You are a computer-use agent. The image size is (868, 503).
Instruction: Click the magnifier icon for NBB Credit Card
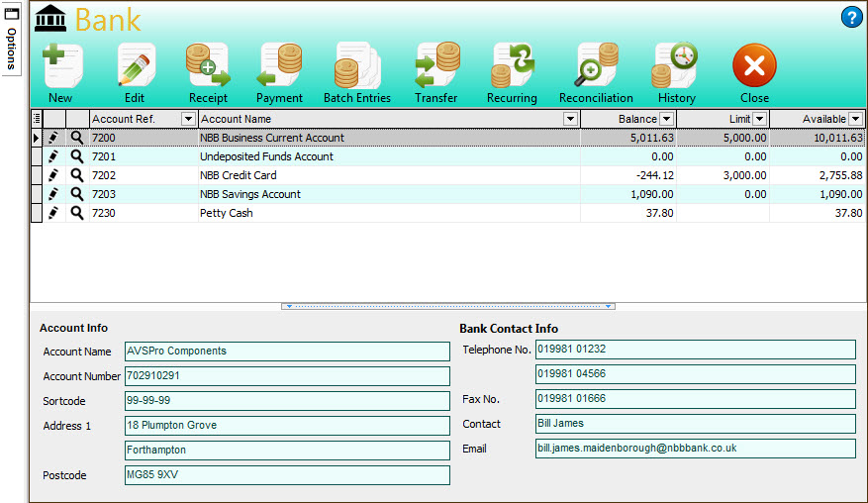coord(77,175)
